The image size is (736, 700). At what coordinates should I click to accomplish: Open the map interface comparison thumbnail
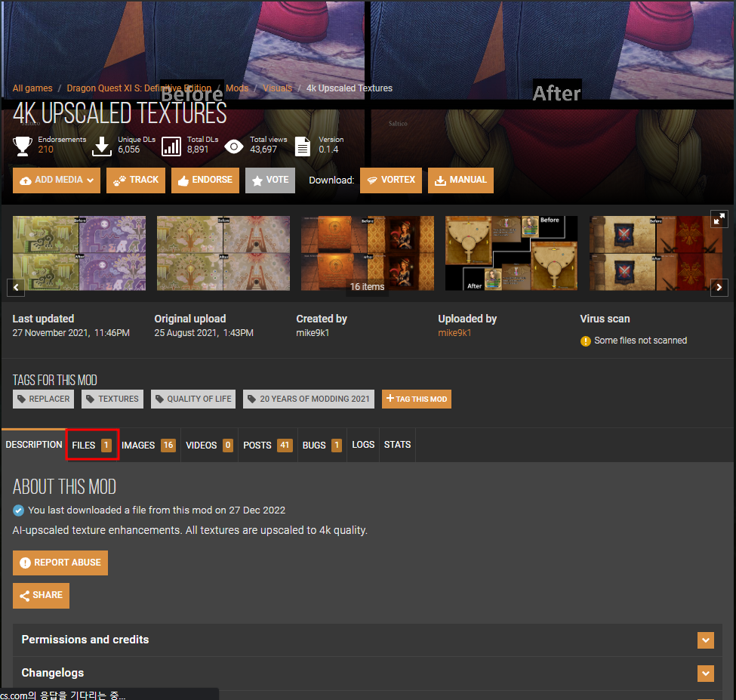click(512, 253)
